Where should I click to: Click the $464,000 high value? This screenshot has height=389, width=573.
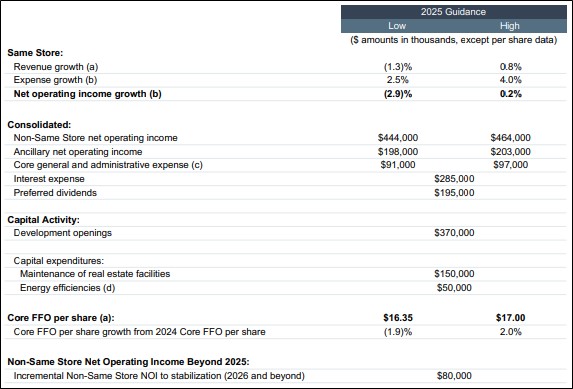(x=511, y=138)
